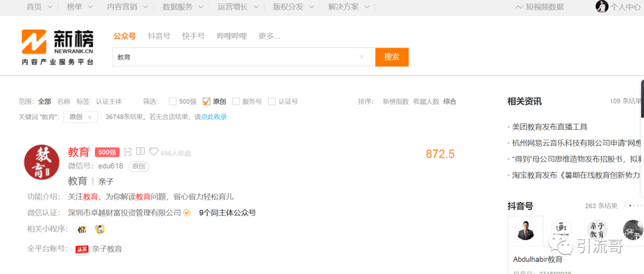
Task: Sort results by 新榜指数
Action: click(x=395, y=101)
